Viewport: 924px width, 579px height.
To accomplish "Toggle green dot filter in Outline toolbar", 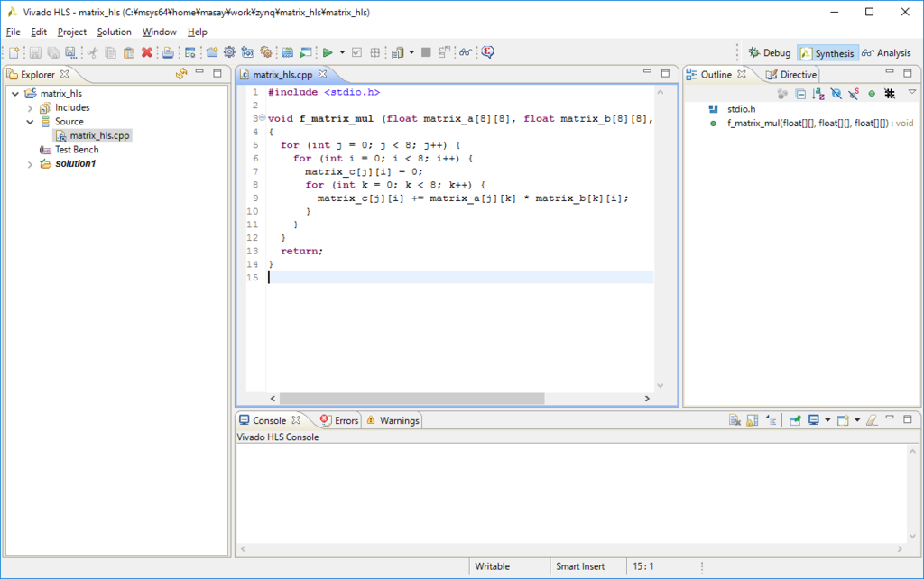I will 872,94.
